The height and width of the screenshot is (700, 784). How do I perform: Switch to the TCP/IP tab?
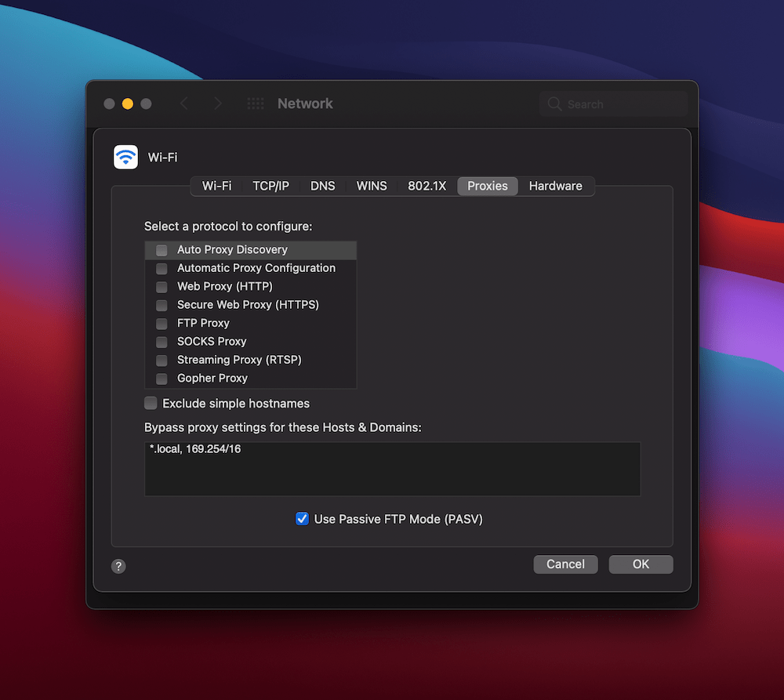[270, 186]
